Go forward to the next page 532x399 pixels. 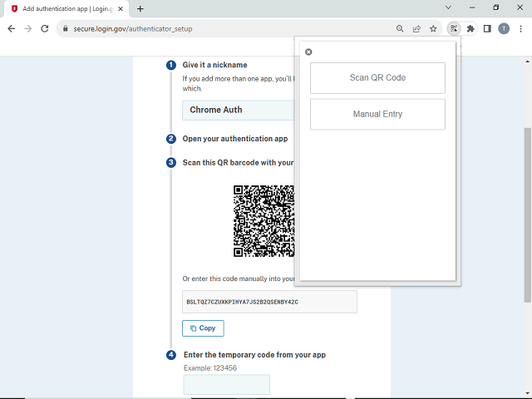click(x=27, y=29)
